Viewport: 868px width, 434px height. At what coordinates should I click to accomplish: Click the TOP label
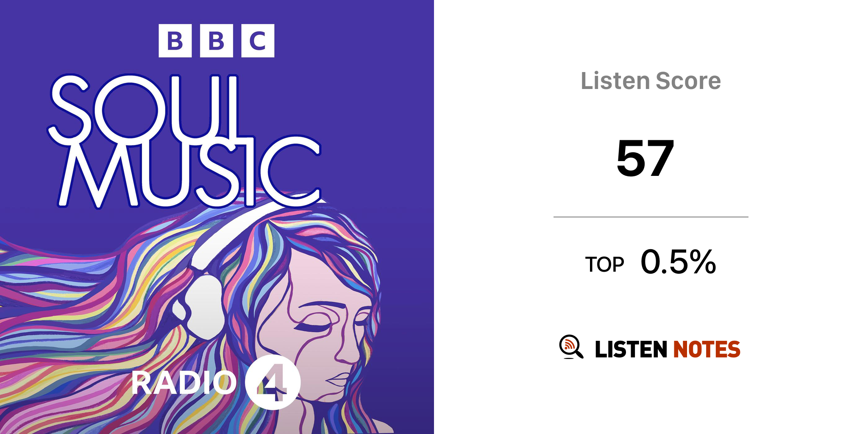[604, 264]
